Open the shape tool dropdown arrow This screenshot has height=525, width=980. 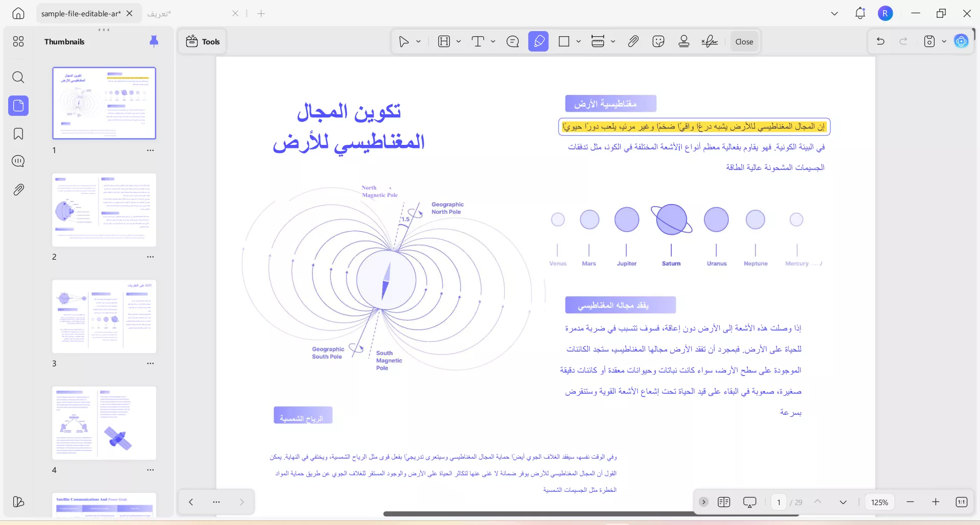[x=578, y=41]
